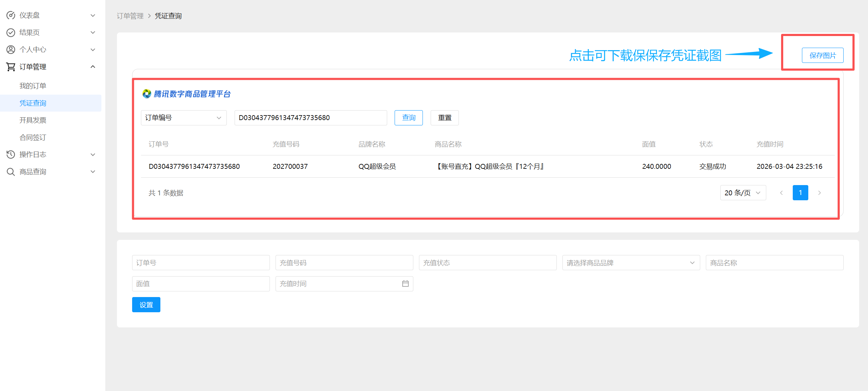Click the dashboard gauge icon
Image resolution: width=868 pixels, height=391 pixels.
coord(11,15)
